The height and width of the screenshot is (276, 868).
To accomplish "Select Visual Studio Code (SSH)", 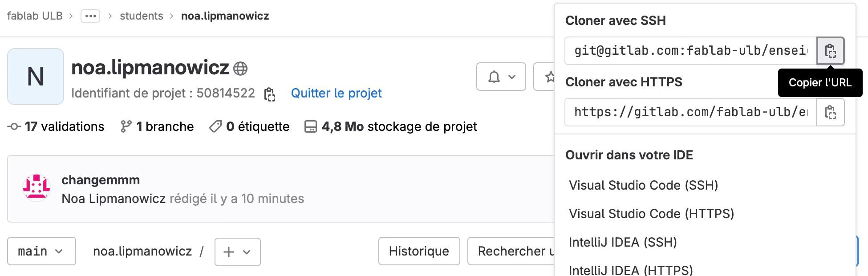I will 644,185.
